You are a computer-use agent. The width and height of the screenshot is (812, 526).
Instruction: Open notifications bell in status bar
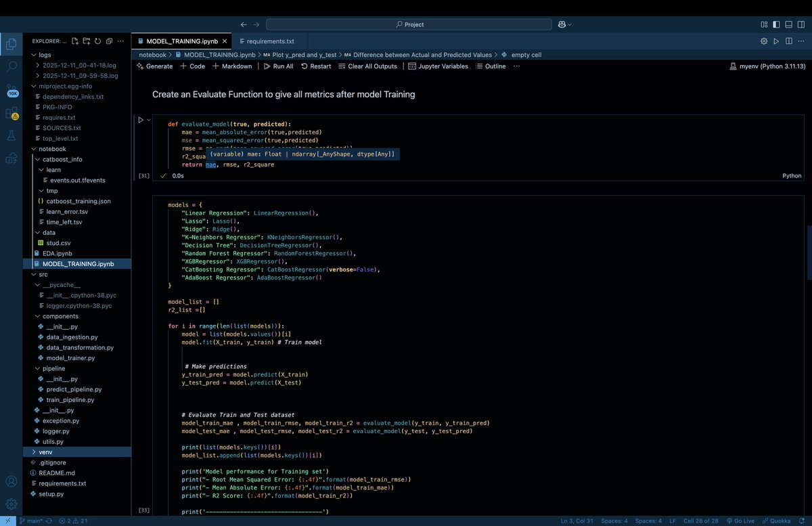coord(801,521)
